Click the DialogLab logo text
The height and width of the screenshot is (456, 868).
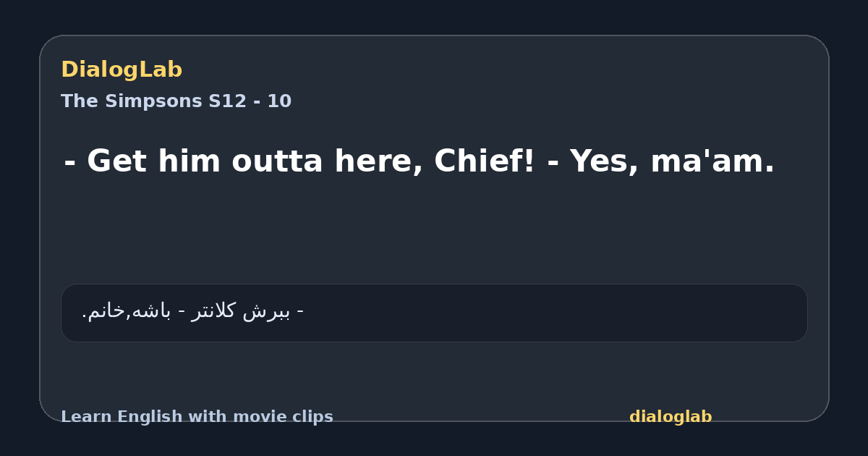click(x=122, y=70)
